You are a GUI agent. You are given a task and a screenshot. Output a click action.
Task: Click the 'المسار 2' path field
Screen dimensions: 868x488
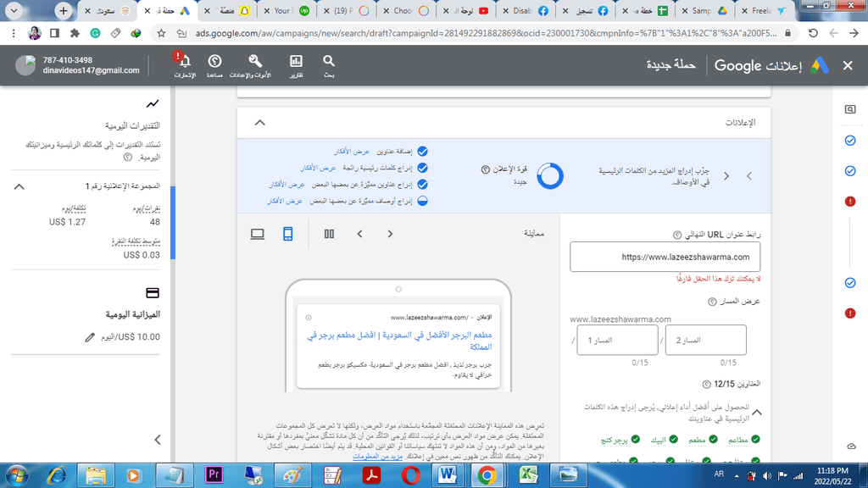pos(706,340)
